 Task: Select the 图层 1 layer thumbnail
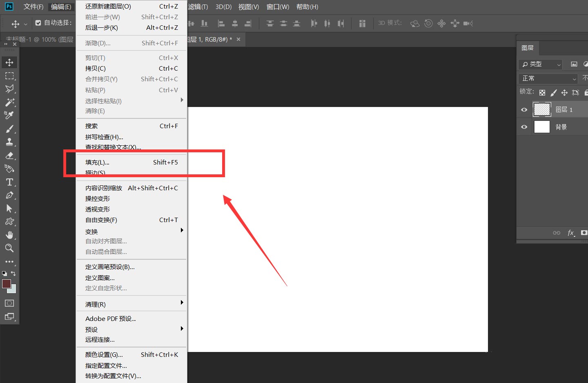(x=542, y=109)
